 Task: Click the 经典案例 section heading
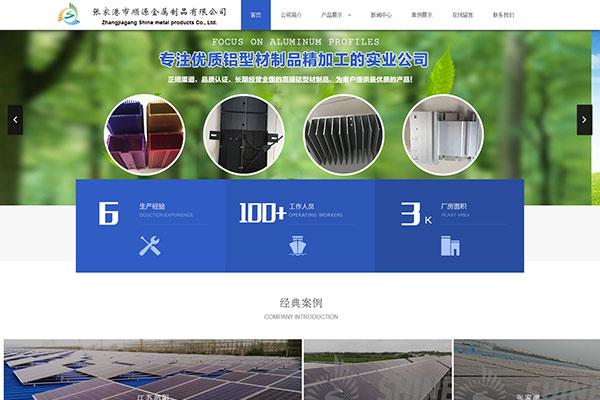pos(301,303)
